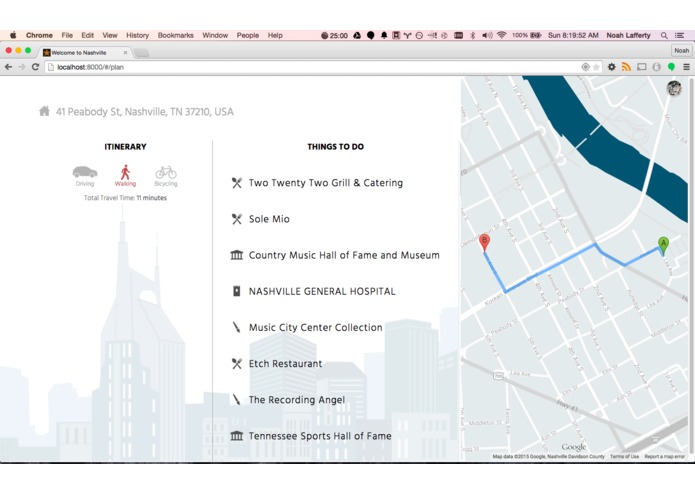Open The Recording Angel entry
This screenshot has width=695, height=494.
(297, 400)
